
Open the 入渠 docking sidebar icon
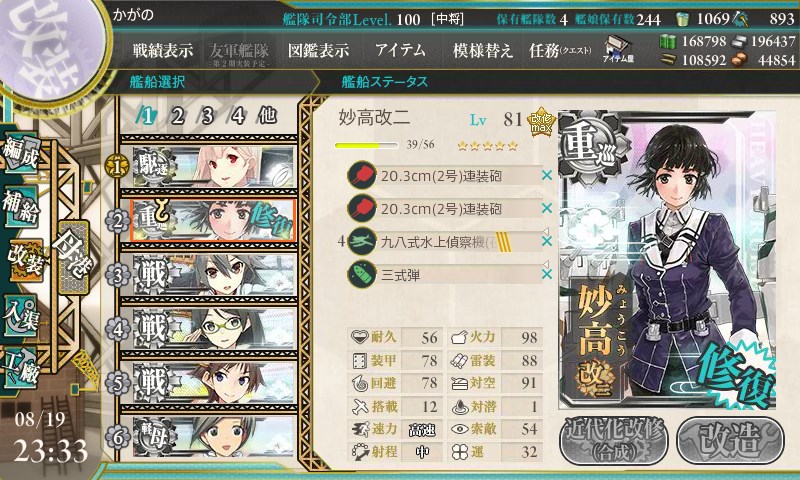[21, 316]
